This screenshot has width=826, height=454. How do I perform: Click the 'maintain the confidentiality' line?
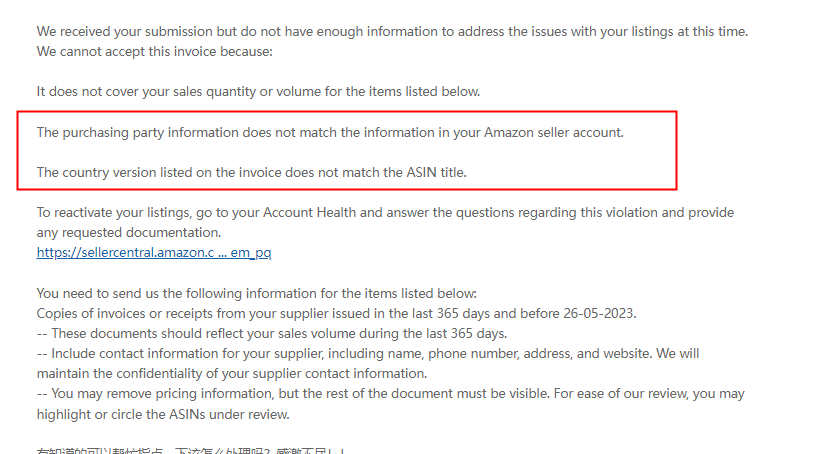pos(232,373)
